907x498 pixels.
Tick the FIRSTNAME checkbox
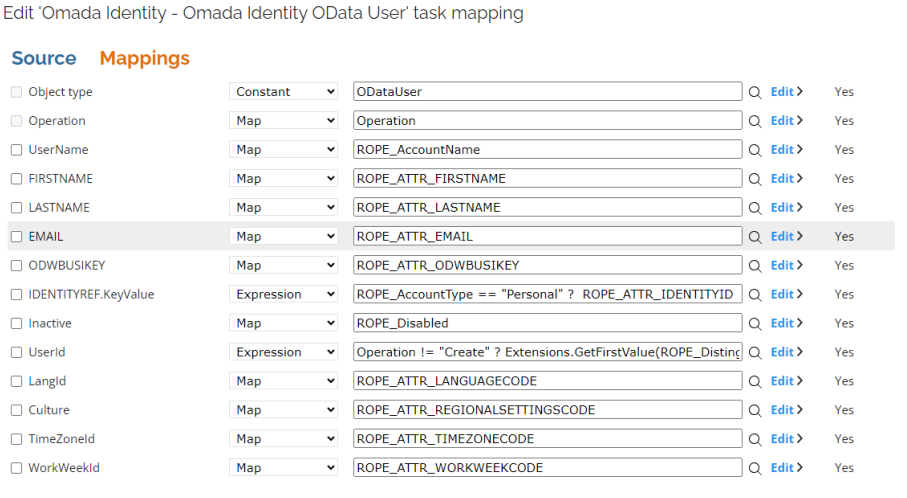17,179
